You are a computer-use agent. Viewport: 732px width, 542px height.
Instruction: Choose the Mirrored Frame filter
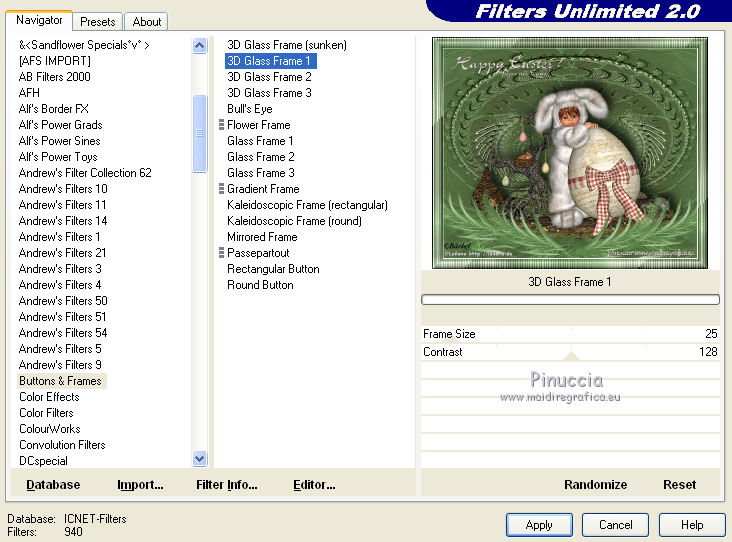coord(262,237)
